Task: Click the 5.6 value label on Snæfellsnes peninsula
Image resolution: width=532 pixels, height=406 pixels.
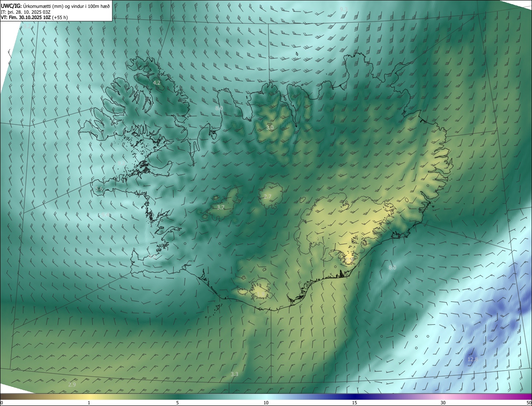Action: pos(99,189)
